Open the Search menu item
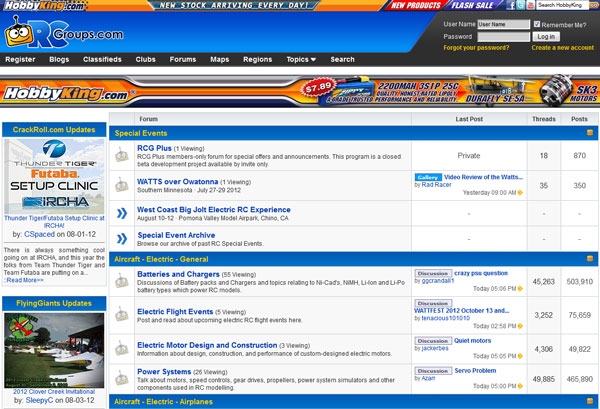The image size is (600, 409). tap(342, 59)
